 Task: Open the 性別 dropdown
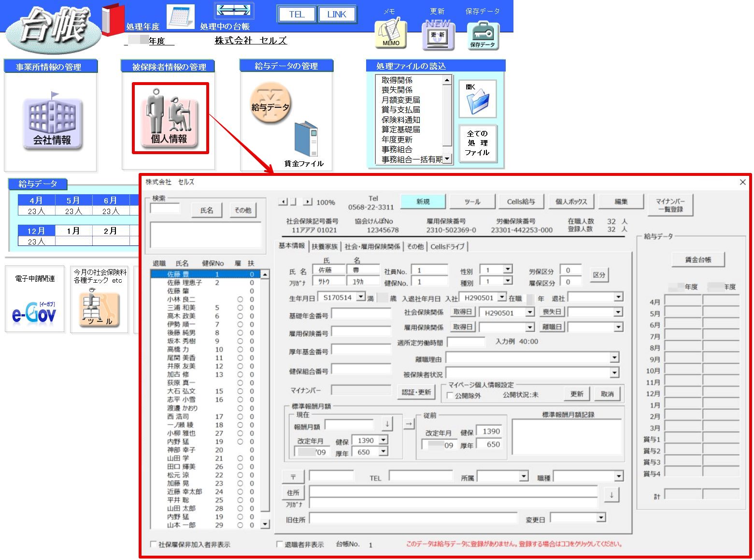pos(507,269)
